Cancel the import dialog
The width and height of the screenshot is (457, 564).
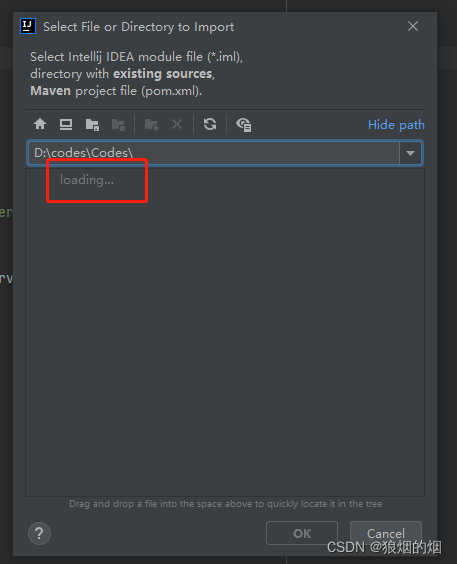(385, 533)
